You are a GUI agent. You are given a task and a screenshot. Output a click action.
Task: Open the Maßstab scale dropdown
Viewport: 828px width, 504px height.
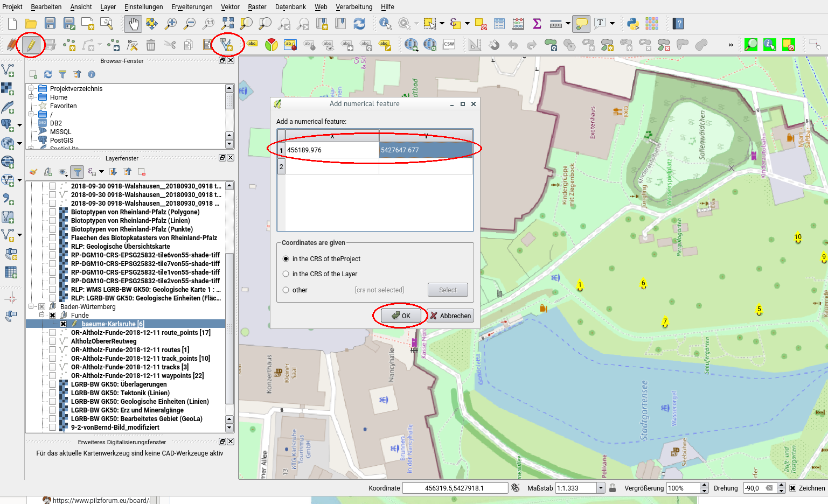[601, 488]
